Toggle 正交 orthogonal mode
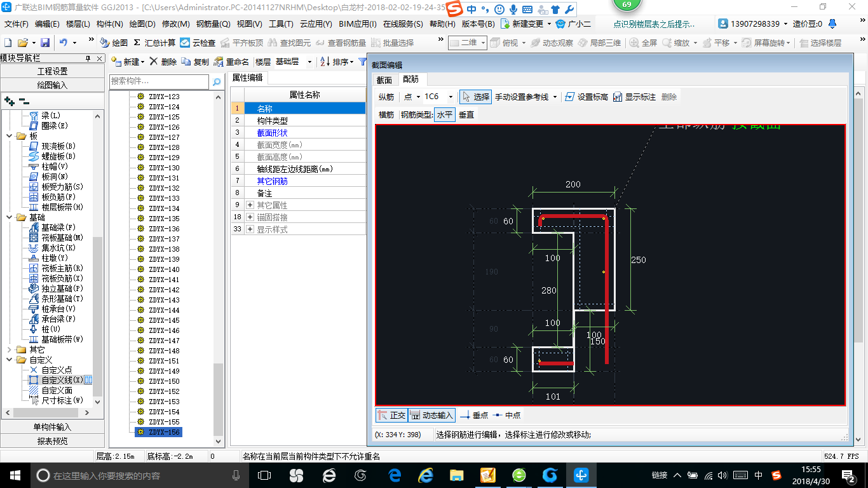Viewport: 868px width, 488px height. click(x=391, y=415)
